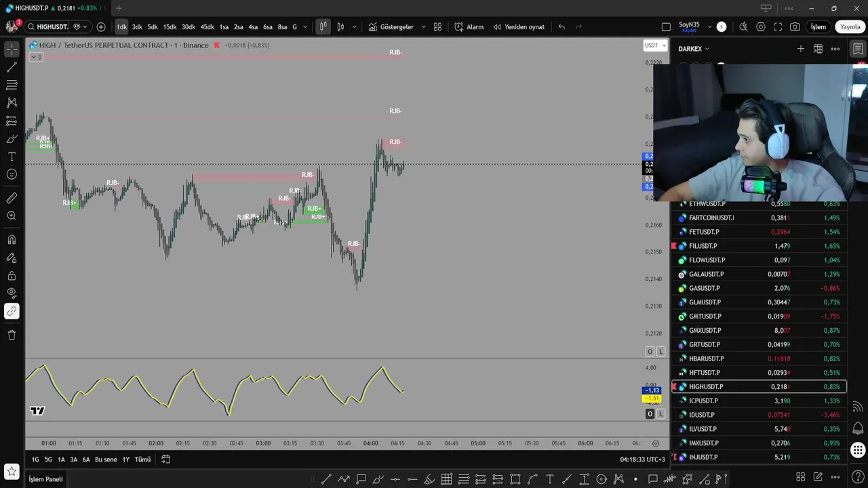
Task: Open the USDT currency dropdown
Action: [x=654, y=45]
